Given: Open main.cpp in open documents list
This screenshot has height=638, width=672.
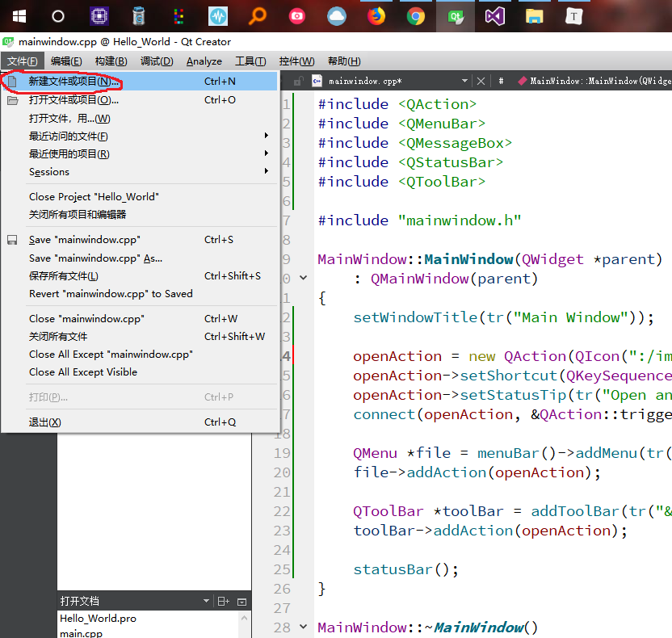Looking at the screenshot, I should (81, 633).
